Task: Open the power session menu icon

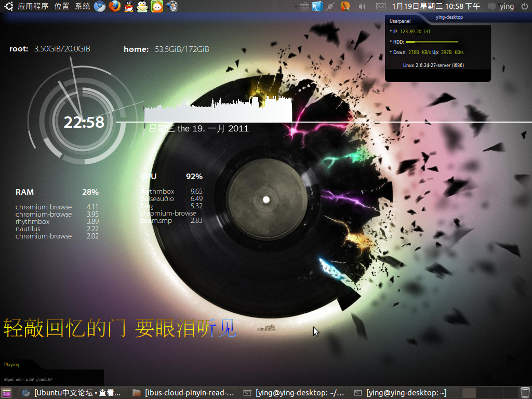Action: [x=524, y=6]
